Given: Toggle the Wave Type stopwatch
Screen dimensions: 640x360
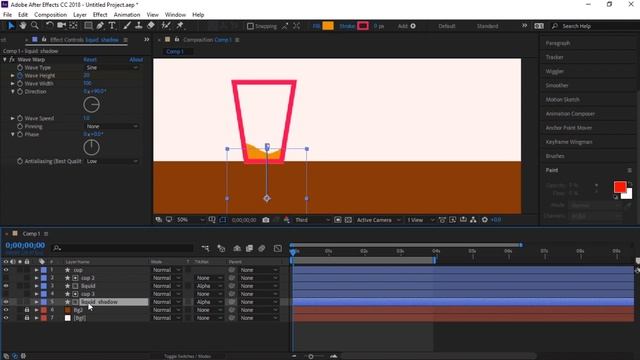Looking at the screenshot, I should [20, 67].
